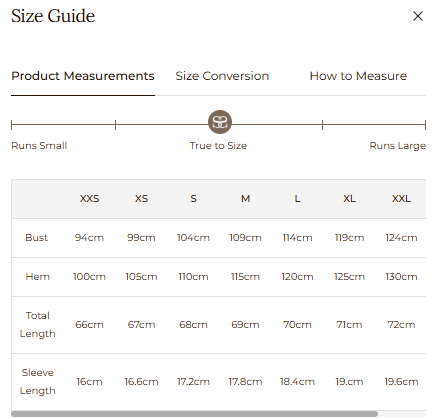Select the XS column header
The width and height of the screenshot is (439, 419).
point(141,199)
